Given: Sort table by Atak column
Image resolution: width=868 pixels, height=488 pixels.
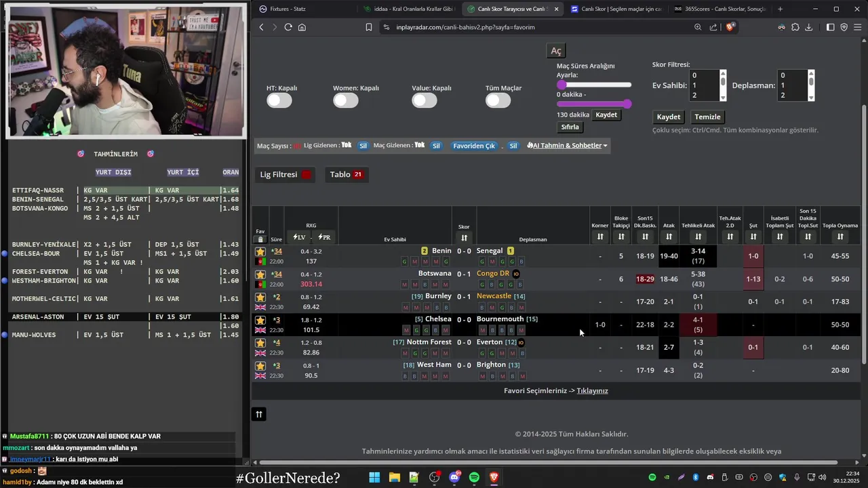Looking at the screenshot, I should click(x=669, y=237).
